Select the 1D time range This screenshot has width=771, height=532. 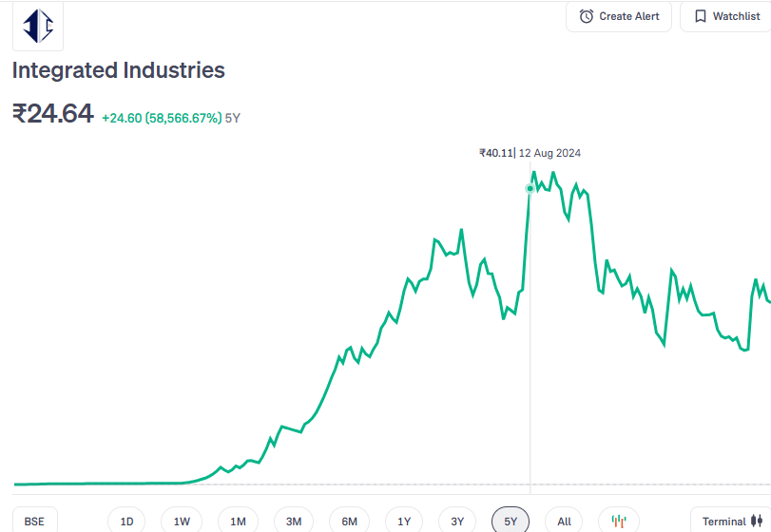pyautogui.click(x=126, y=521)
